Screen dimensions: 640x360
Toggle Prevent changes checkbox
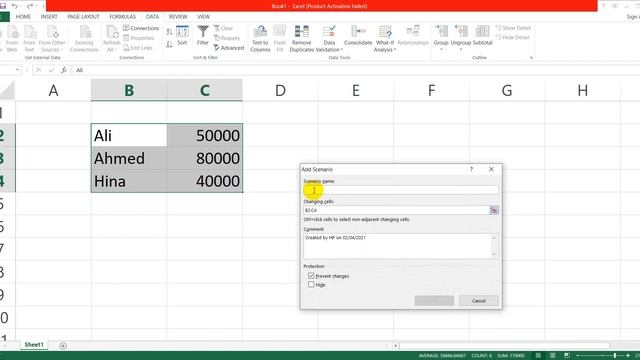click(x=311, y=276)
